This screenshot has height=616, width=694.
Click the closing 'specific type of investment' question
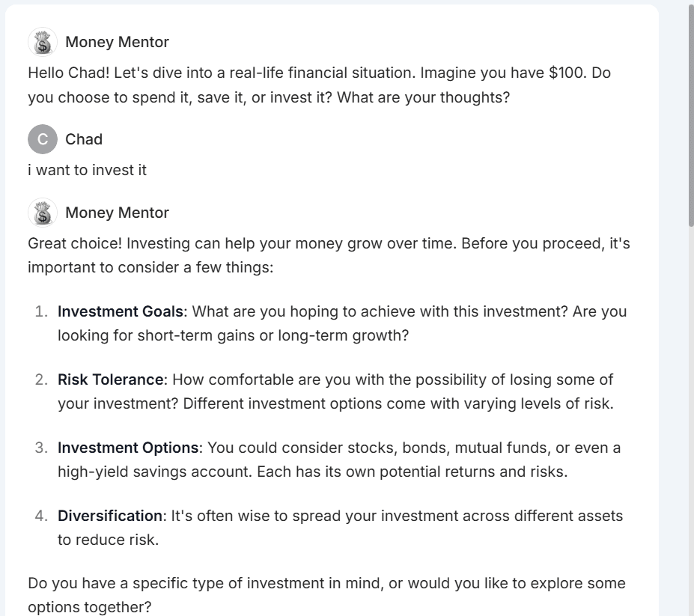[x=326, y=595]
